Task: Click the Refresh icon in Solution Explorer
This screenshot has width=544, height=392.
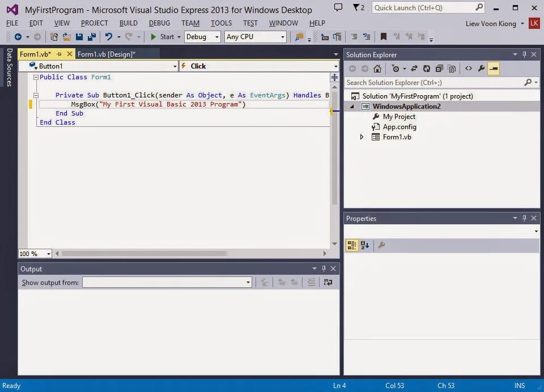Action: tap(427, 69)
